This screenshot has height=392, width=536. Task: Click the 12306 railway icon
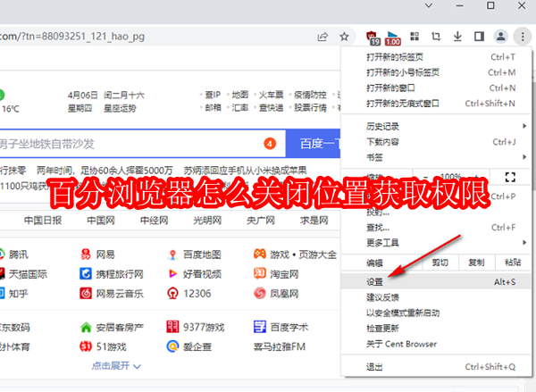click(x=172, y=293)
